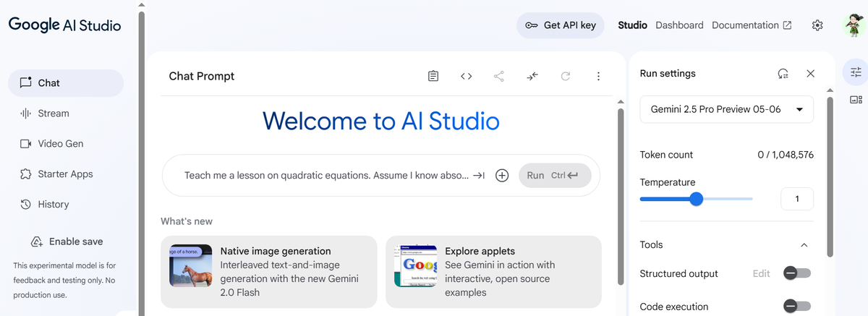The image size is (868, 316).
Task: Open the Native image generation card
Action: tap(269, 272)
